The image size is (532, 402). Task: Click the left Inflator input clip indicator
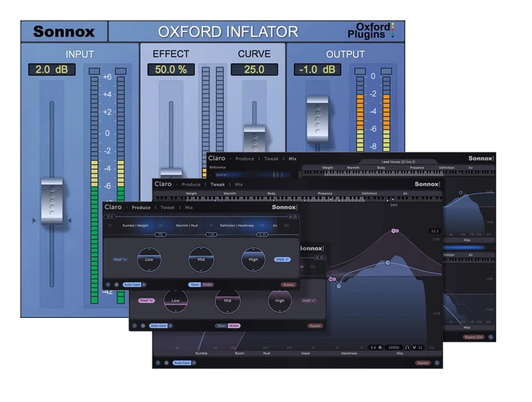pos(94,71)
